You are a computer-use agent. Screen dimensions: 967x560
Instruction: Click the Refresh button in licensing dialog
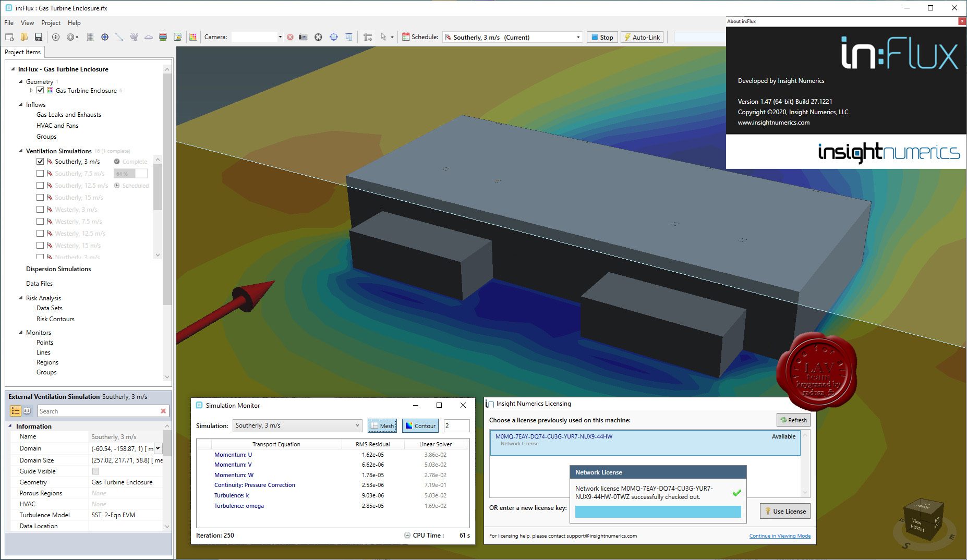pos(793,420)
